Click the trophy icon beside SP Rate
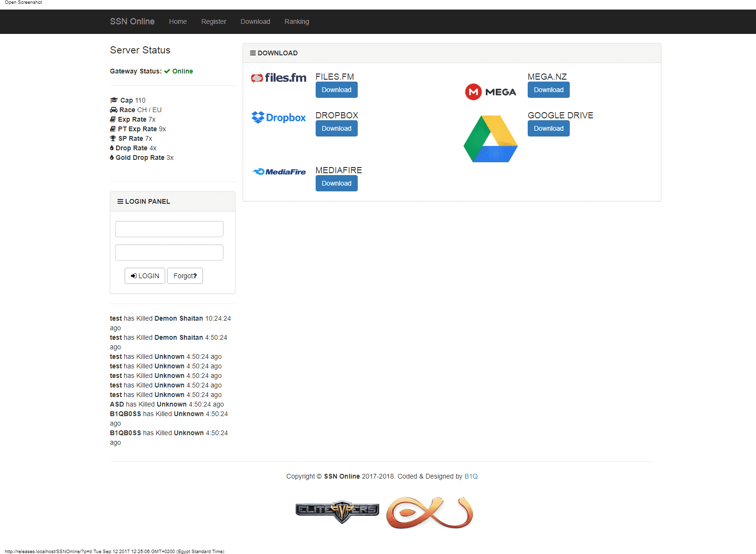Image resolution: width=756 pixels, height=554 pixels. (x=113, y=138)
